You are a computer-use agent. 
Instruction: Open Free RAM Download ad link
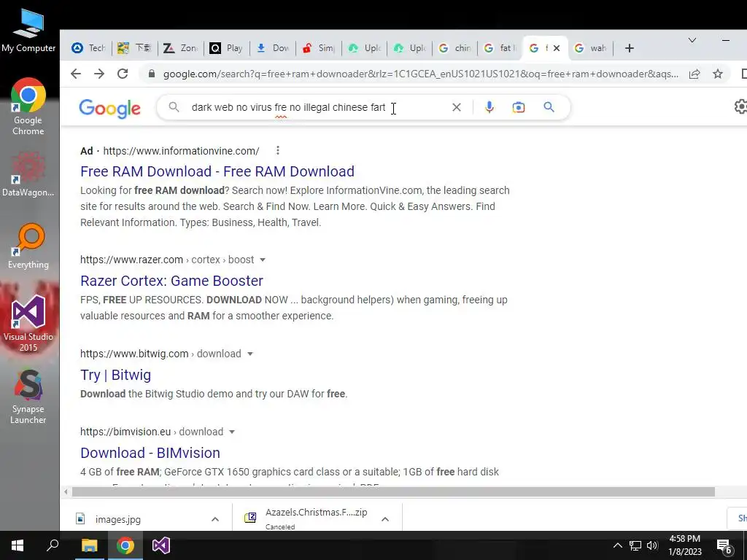(217, 171)
